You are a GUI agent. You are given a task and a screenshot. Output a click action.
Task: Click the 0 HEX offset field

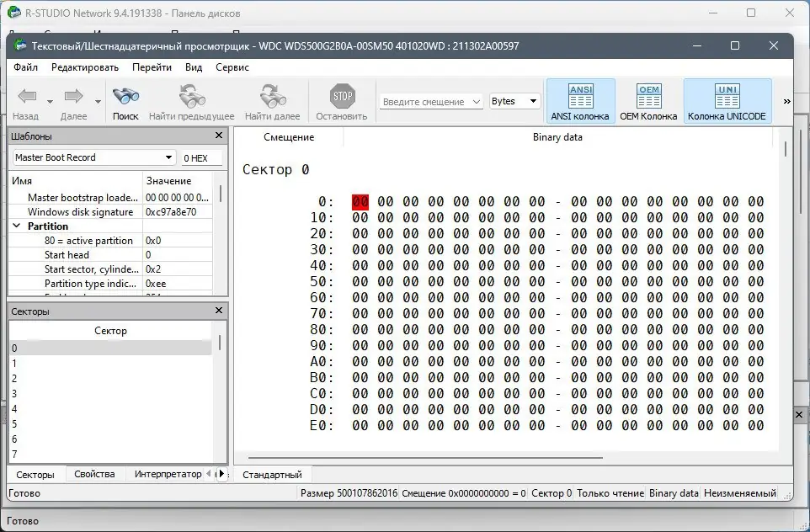coord(202,158)
